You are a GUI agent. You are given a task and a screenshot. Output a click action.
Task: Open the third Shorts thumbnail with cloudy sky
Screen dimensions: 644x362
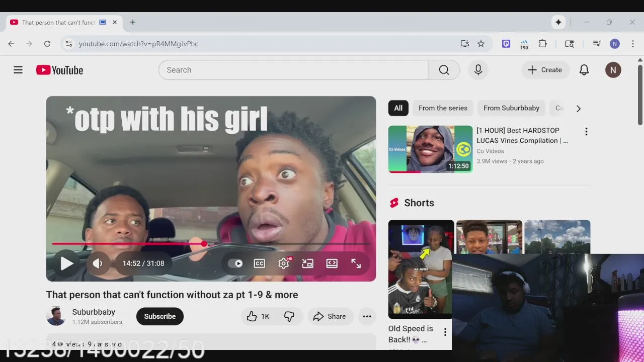(557, 237)
